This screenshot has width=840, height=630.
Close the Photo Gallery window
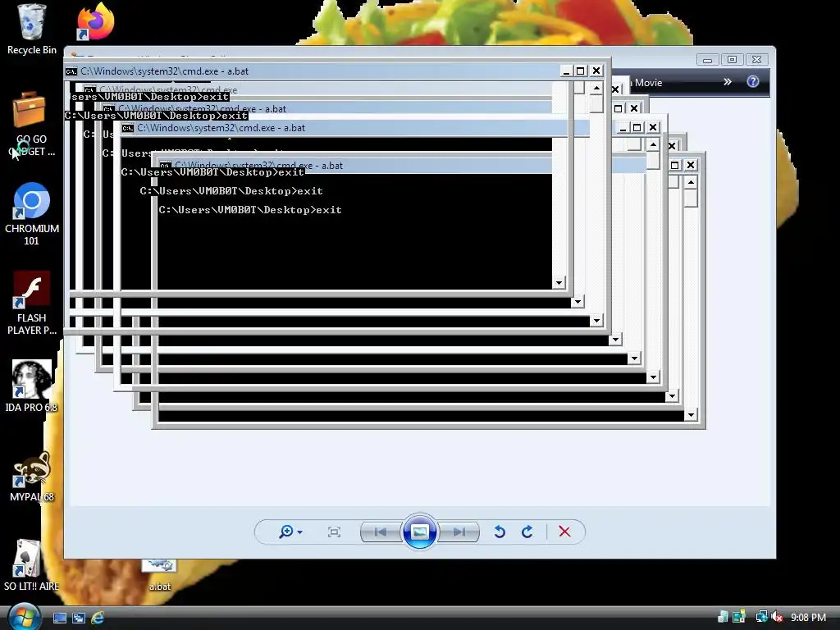pos(757,59)
